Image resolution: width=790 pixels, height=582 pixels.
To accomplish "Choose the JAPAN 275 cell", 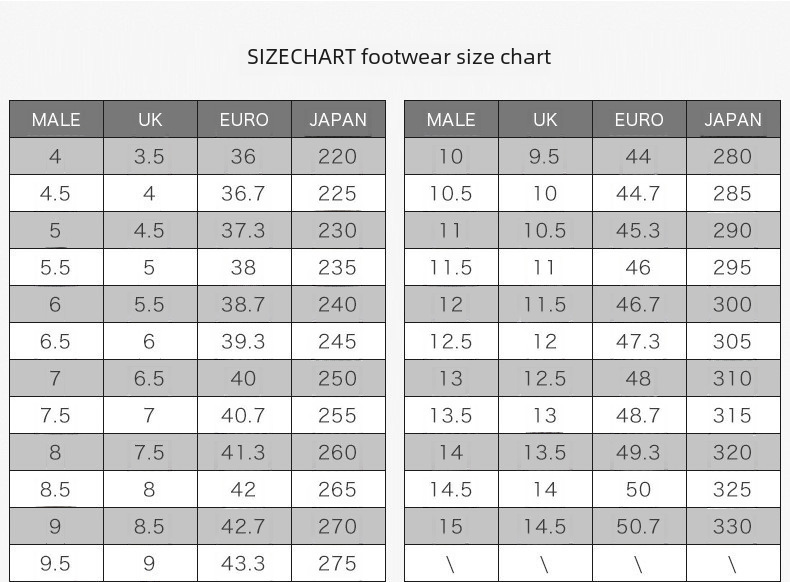I will tap(337, 564).
